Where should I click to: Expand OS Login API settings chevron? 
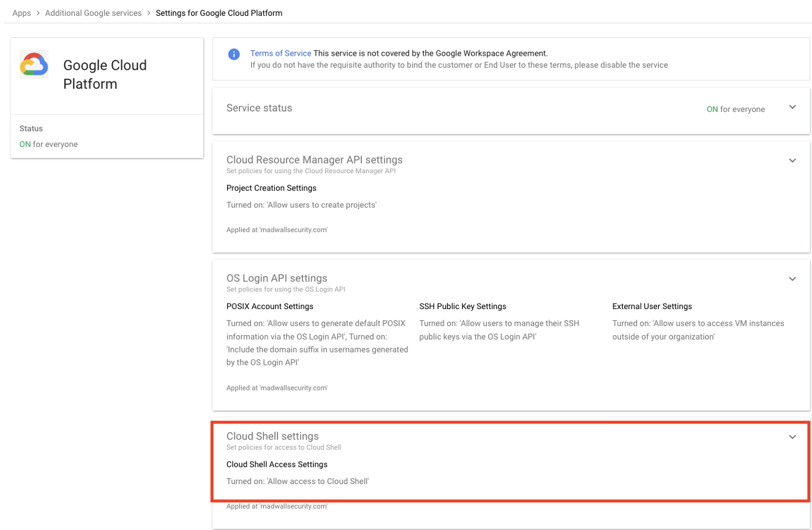[792, 278]
